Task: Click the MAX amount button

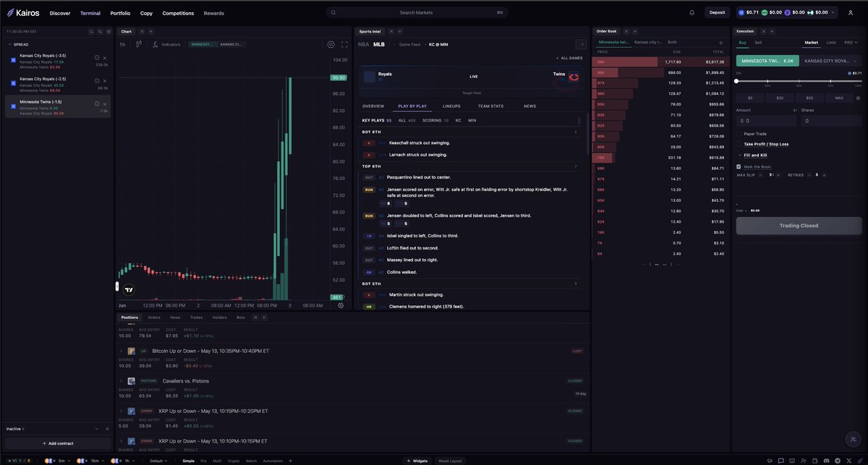Action: click(x=839, y=98)
